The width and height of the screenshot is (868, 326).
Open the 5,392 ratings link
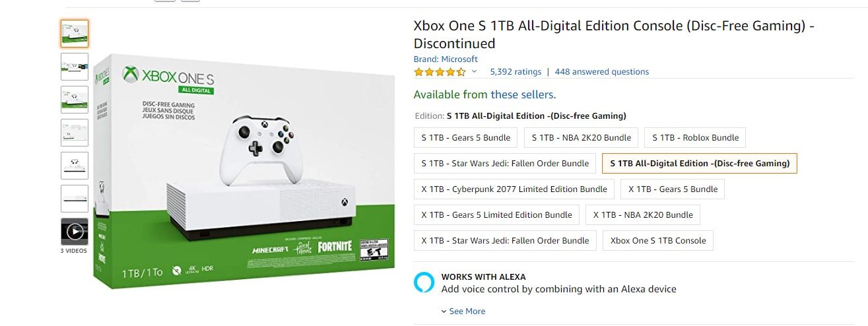[516, 72]
